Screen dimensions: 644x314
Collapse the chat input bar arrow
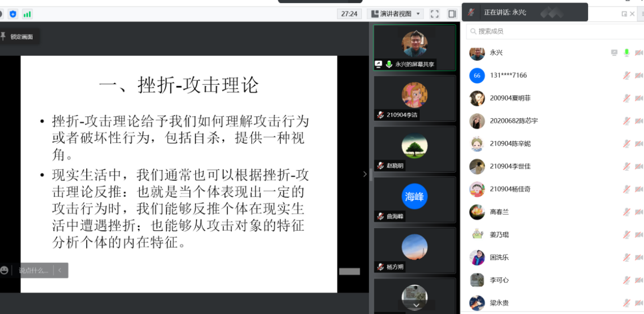60,270
